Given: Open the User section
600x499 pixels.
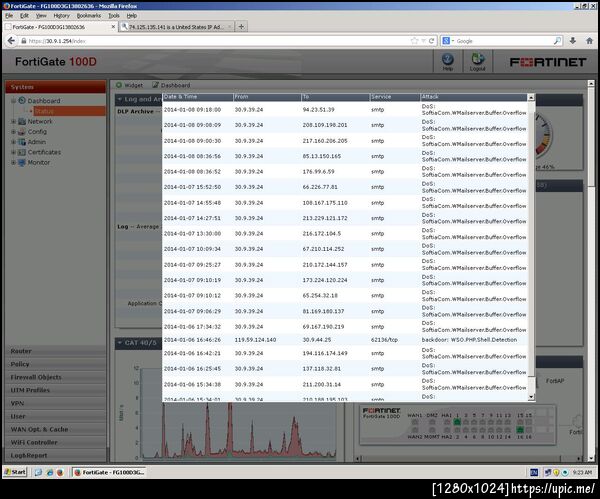Looking at the screenshot, I should [55, 416].
